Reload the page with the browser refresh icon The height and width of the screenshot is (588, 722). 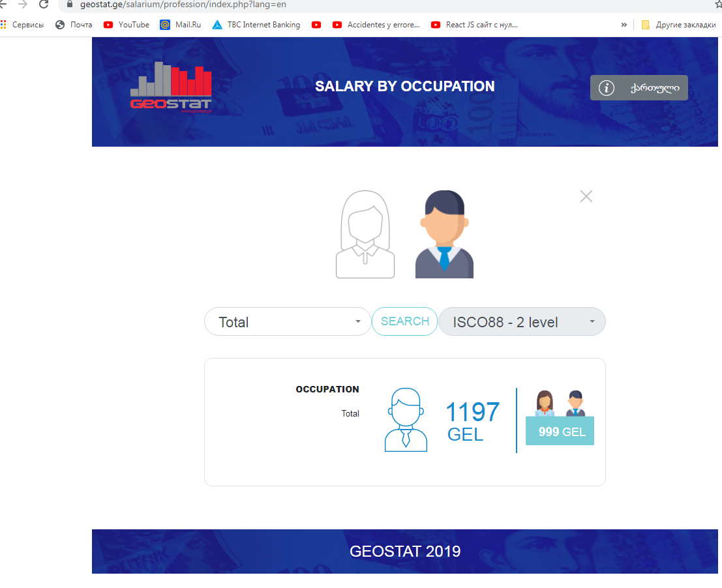44,5
